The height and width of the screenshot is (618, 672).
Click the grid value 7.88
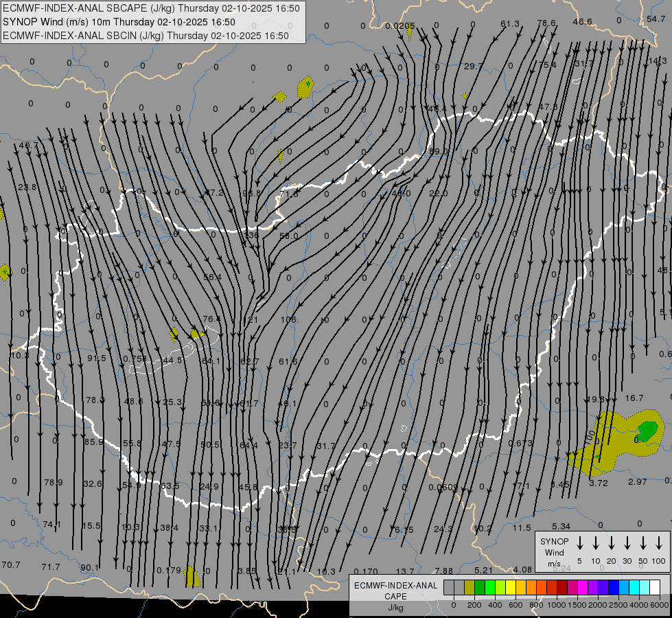coord(443,571)
